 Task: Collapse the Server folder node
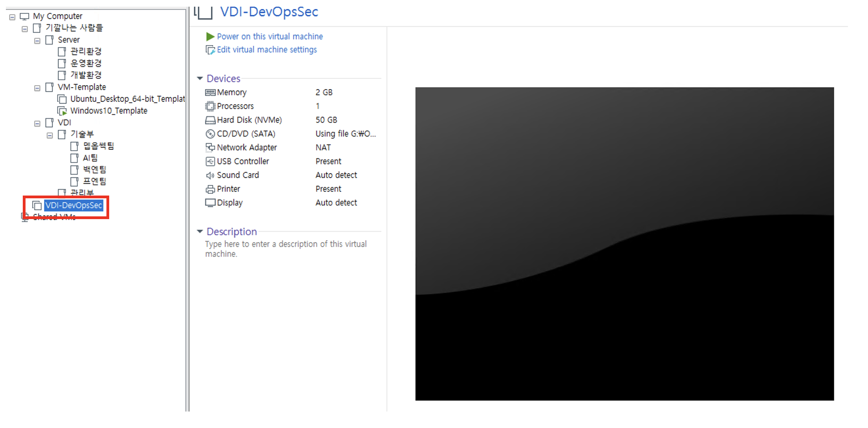[x=37, y=41]
